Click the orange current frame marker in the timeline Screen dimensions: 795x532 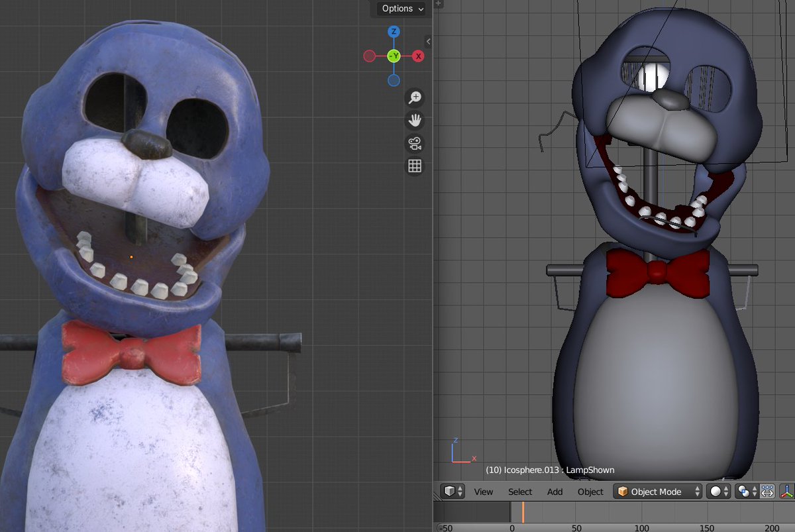[523, 512]
